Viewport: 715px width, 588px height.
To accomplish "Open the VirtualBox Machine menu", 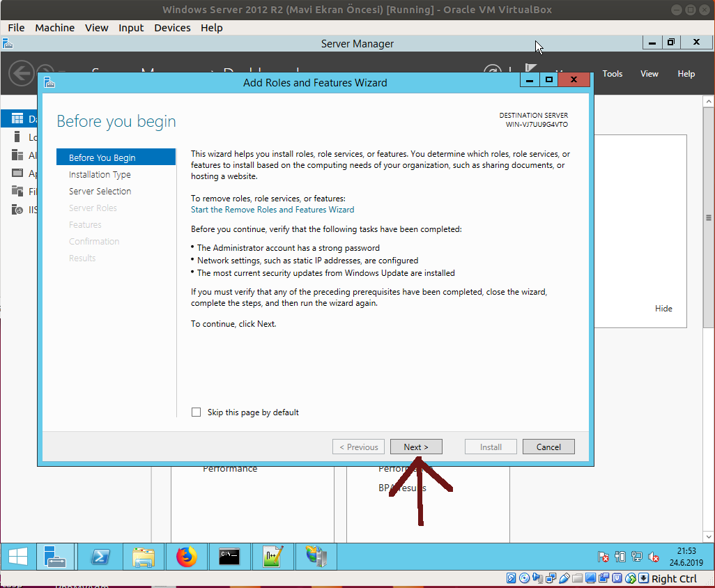I will [x=55, y=28].
